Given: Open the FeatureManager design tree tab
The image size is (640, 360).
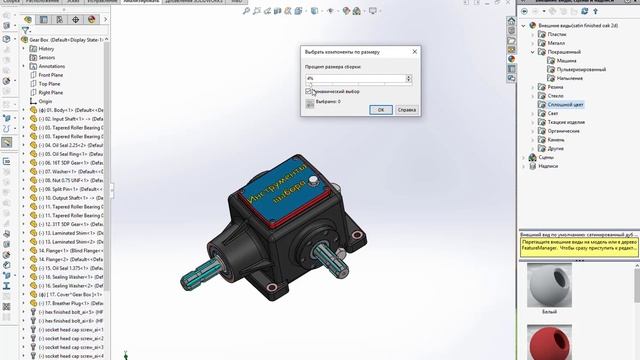Looking at the screenshot, I should [28, 19].
